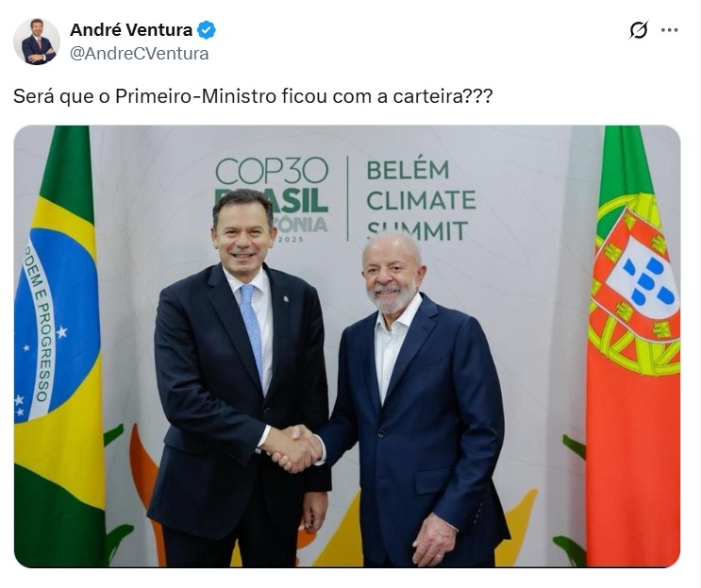Click the Belém Climate Summit text in the photo
The width and height of the screenshot is (701, 588).
pos(421,200)
